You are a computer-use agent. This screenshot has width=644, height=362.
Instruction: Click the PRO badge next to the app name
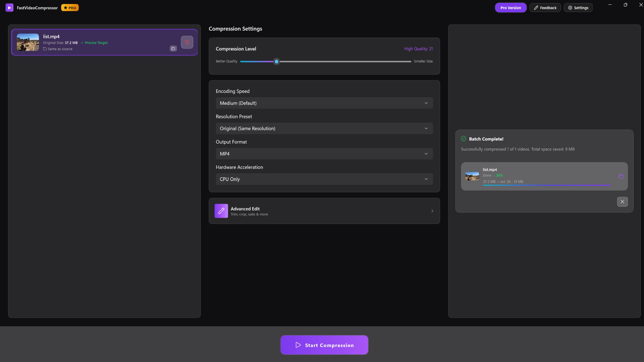70,7
